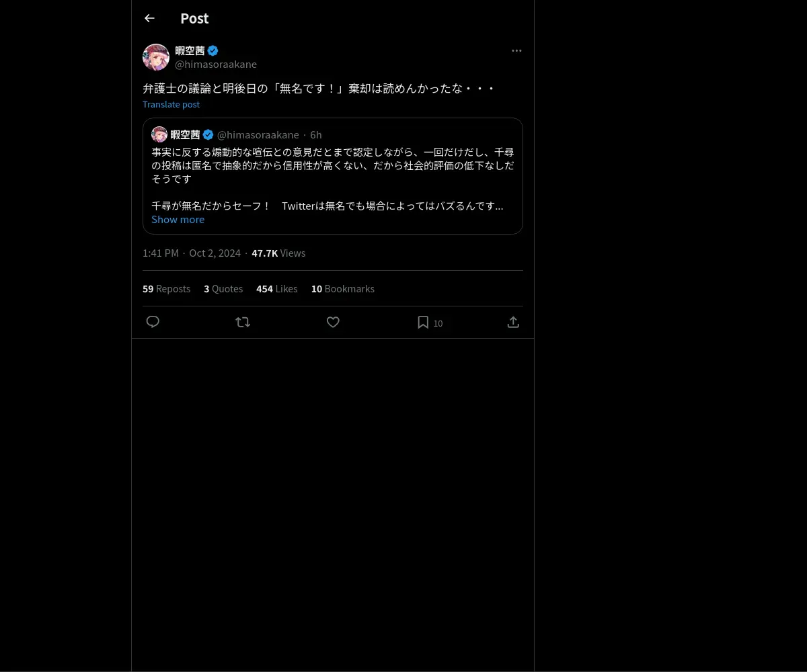
Task: Toggle the bookmark icon
Action: 423,323
